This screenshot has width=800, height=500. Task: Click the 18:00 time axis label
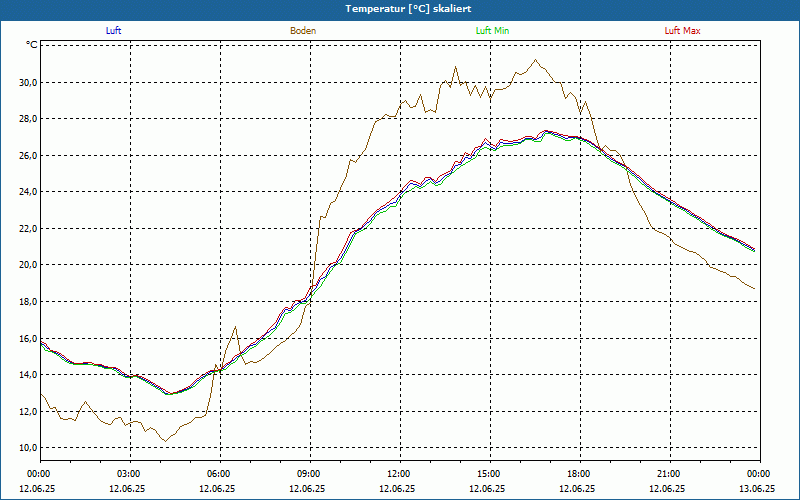click(581, 474)
